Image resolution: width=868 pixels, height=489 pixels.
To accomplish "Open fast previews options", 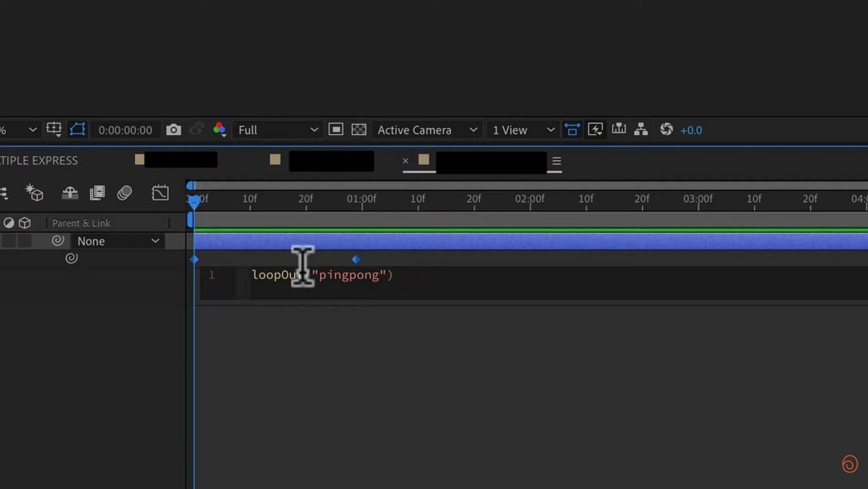I will click(595, 129).
